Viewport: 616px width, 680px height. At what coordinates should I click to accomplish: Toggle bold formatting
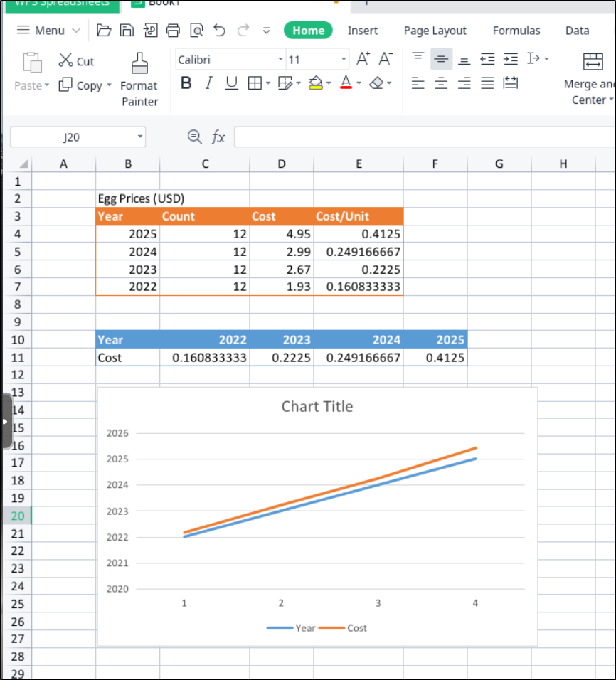(x=186, y=83)
